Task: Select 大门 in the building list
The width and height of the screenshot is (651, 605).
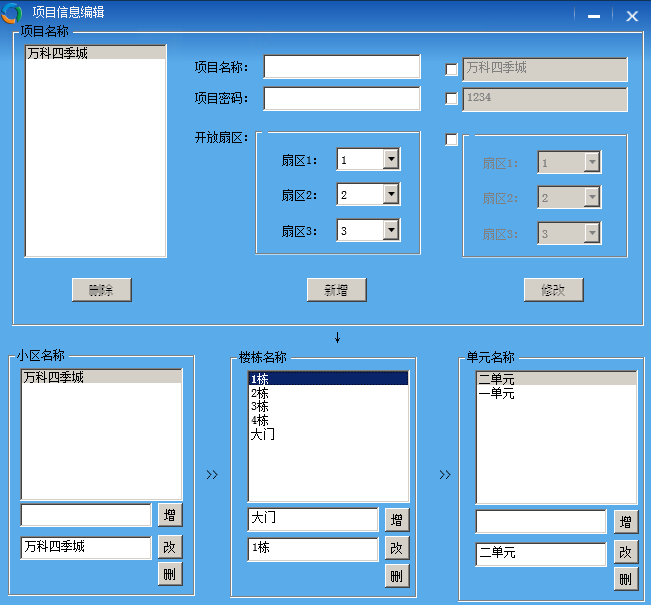Action: pyautogui.click(x=263, y=435)
